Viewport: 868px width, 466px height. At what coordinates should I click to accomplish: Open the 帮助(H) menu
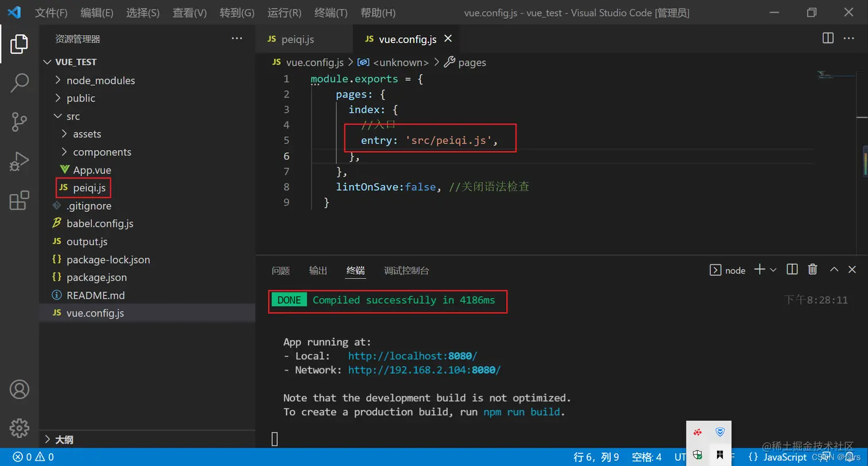(x=378, y=13)
